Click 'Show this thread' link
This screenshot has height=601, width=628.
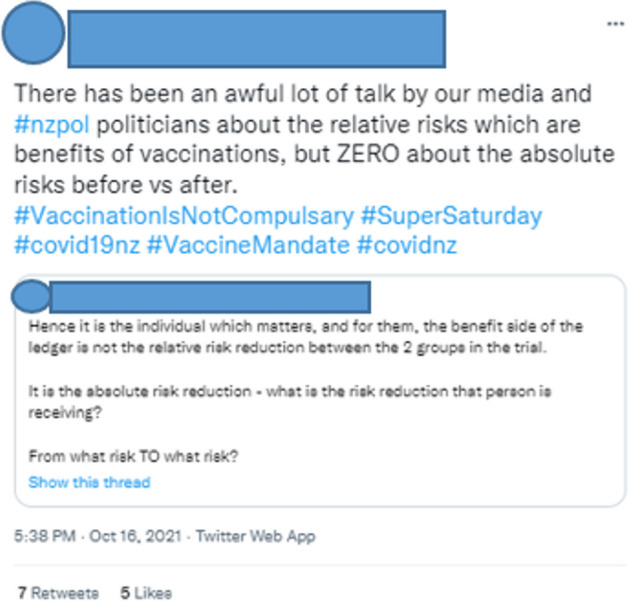tap(89, 482)
